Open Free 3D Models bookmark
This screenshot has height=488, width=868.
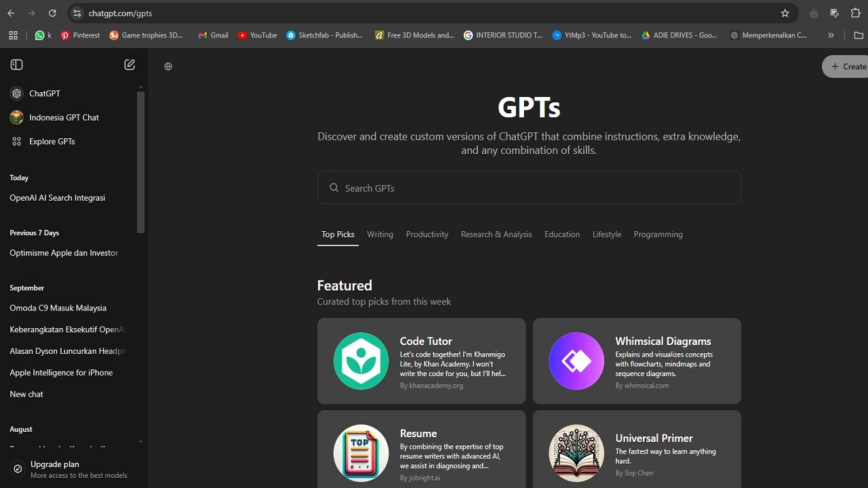[x=414, y=35]
